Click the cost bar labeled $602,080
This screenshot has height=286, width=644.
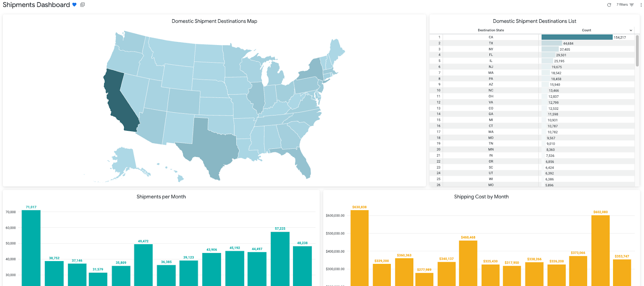tap(601, 251)
